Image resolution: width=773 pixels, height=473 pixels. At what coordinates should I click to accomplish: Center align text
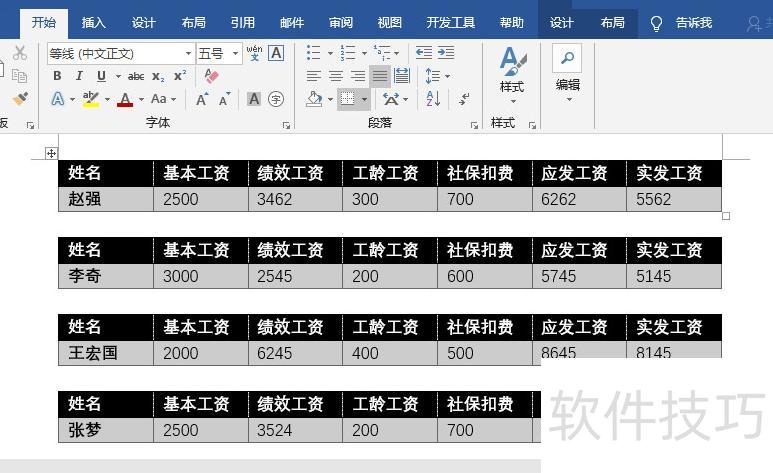pyautogui.click(x=336, y=76)
